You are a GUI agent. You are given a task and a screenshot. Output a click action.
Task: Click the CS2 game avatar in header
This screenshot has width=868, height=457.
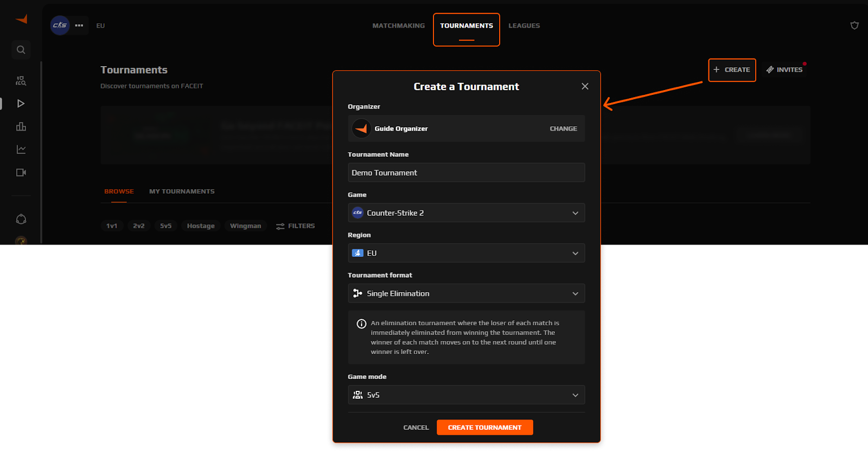60,25
